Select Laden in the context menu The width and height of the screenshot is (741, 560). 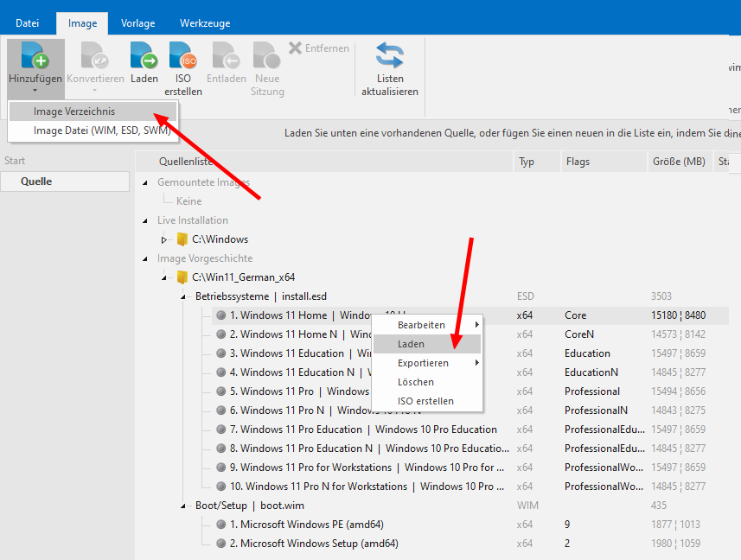pos(427,344)
